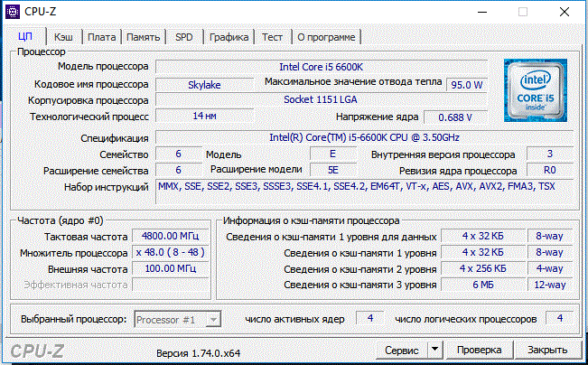
Task: Click the Семейство value 6
Action: 179,154
